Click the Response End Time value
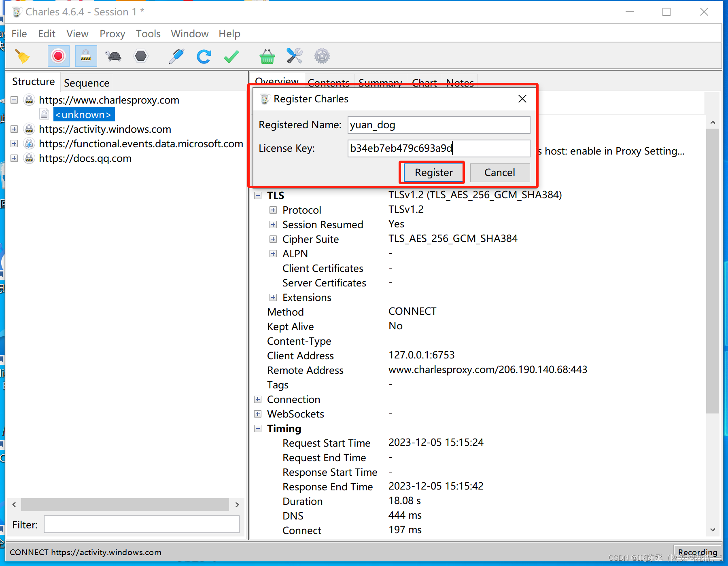Screen dimensions: 728x566 coord(436,486)
